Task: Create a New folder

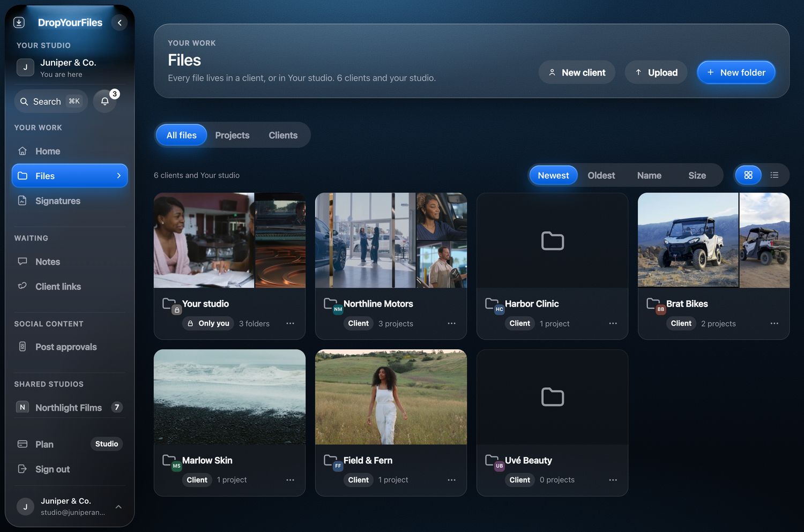Action: click(736, 72)
